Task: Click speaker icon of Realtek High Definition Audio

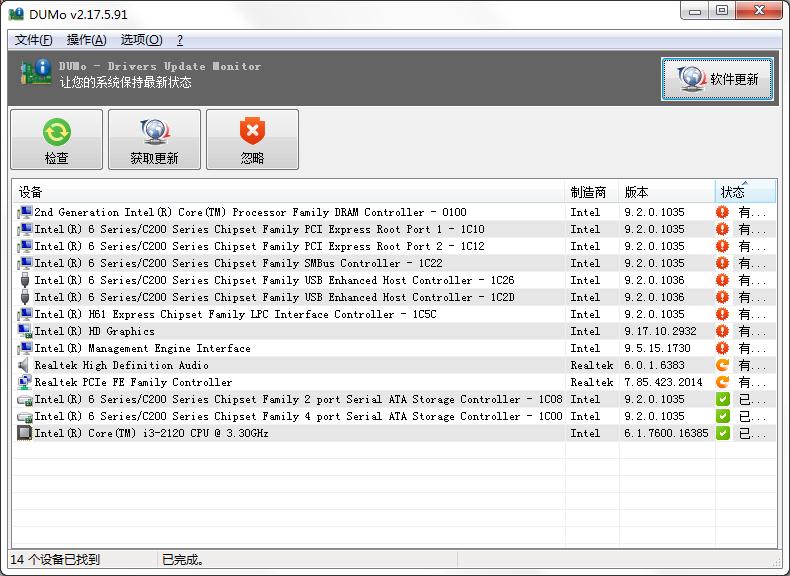Action: (25, 365)
